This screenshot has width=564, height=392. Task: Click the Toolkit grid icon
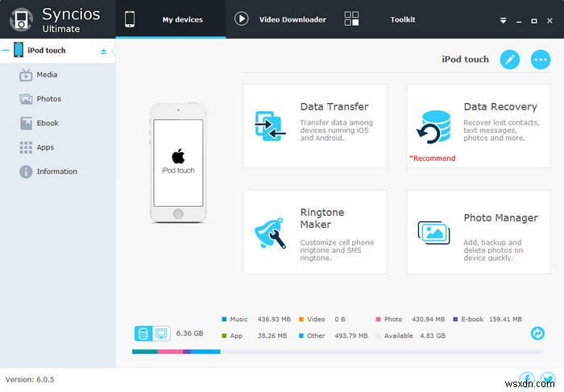pyautogui.click(x=351, y=19)
